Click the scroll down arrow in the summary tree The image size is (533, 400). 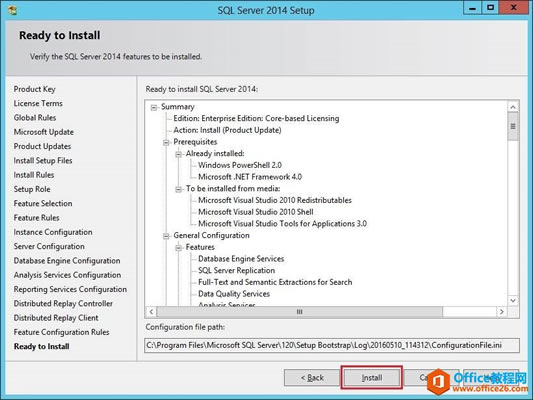click(513, 300)
